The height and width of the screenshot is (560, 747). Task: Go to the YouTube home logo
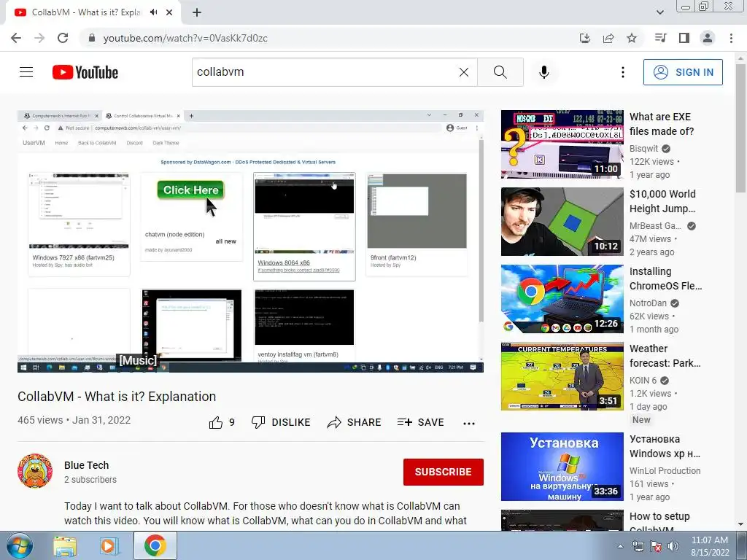point(85,72)
